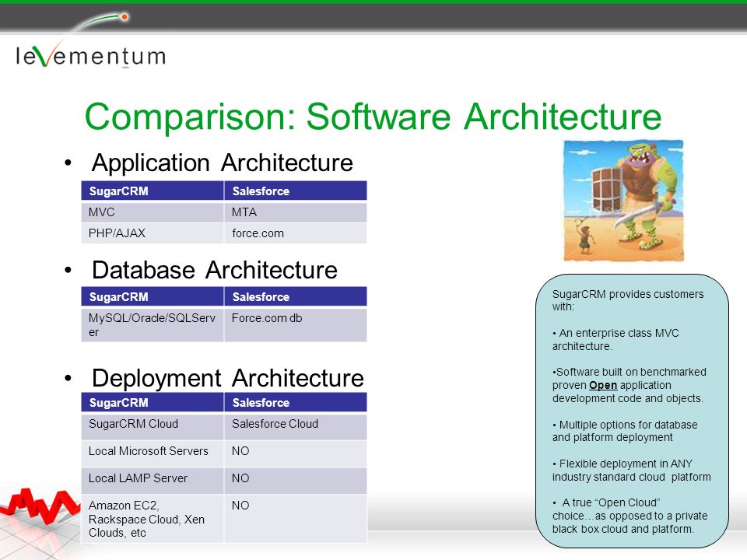
Task: Click the 'Salesforce Cloud' cell
Action: point(296,426)
